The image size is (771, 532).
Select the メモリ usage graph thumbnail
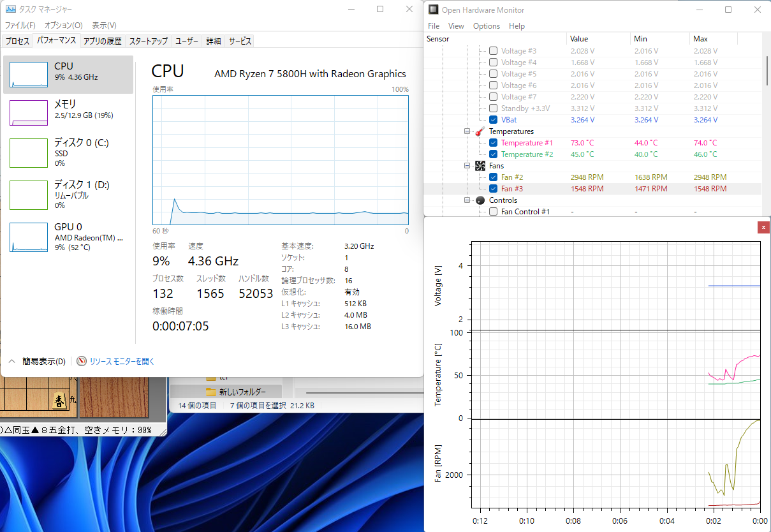[x=29, y=112]
